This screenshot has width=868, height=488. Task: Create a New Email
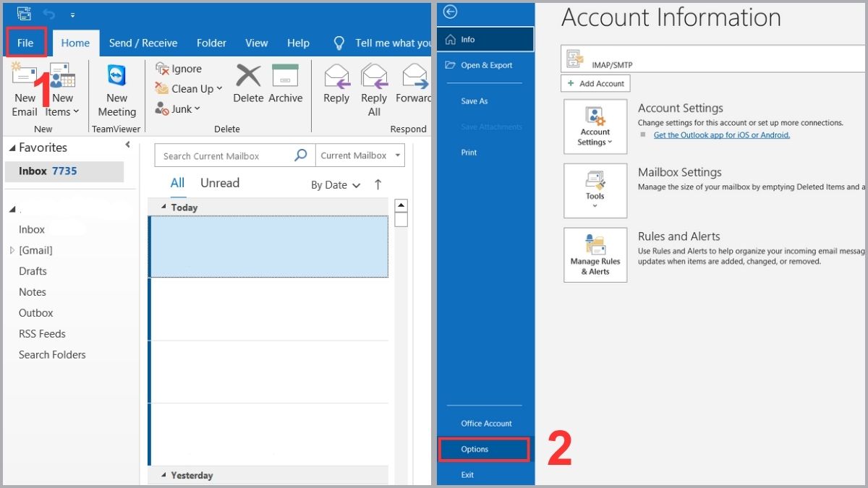click(x=25, y=90)
